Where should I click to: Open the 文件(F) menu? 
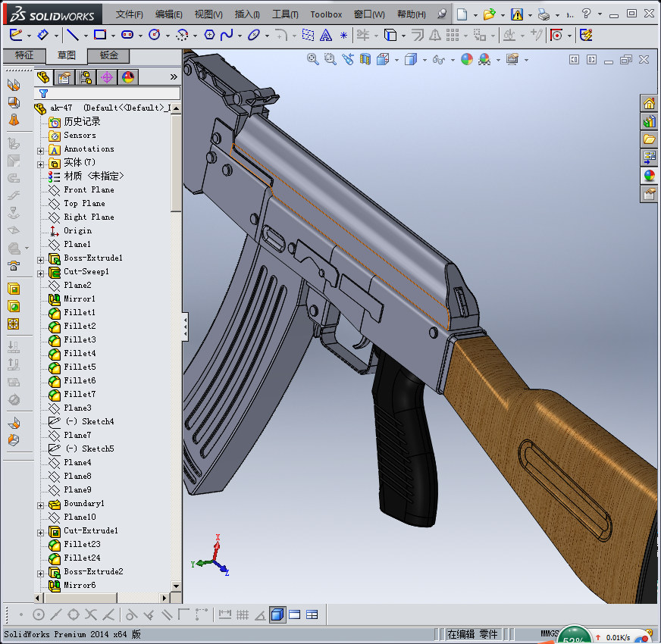[129, 14]
